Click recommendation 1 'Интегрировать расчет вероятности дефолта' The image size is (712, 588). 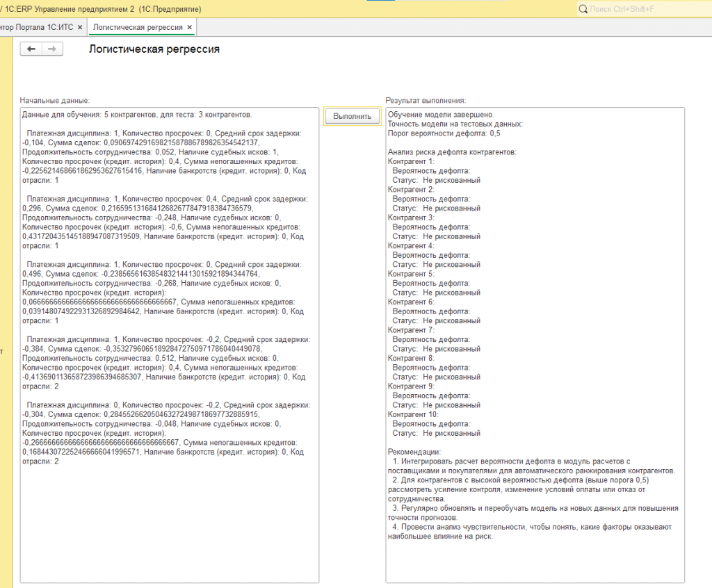tap(531, 466)
